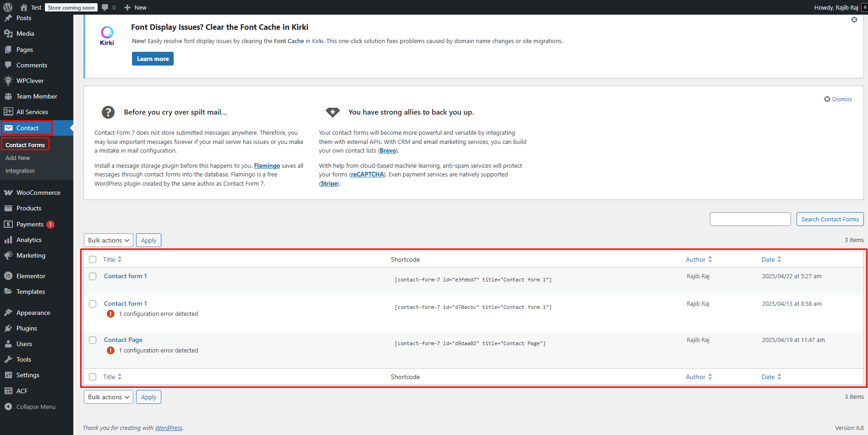Screen dimensions: 868x435
Task: Click Store coming soon badge
Action: [71, 7]
